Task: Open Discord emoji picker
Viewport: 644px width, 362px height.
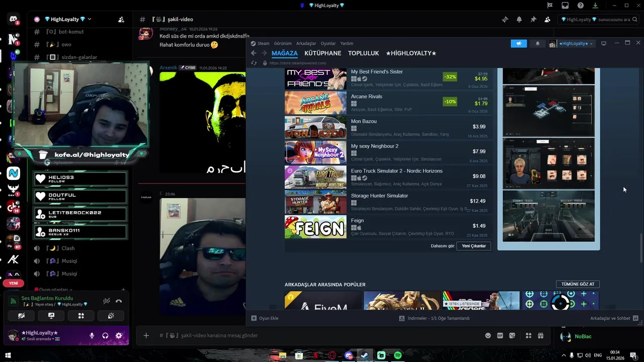Action: point(488,335)
